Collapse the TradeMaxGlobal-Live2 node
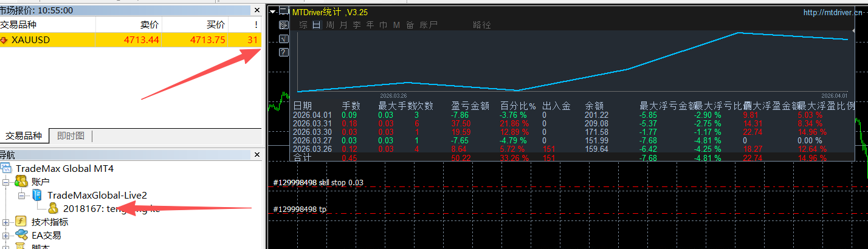 [x=21, y=195]
